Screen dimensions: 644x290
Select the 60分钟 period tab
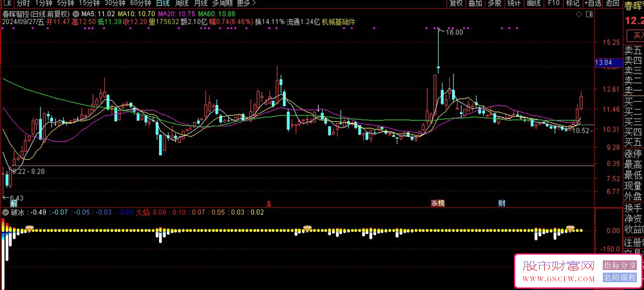(140, 3)
